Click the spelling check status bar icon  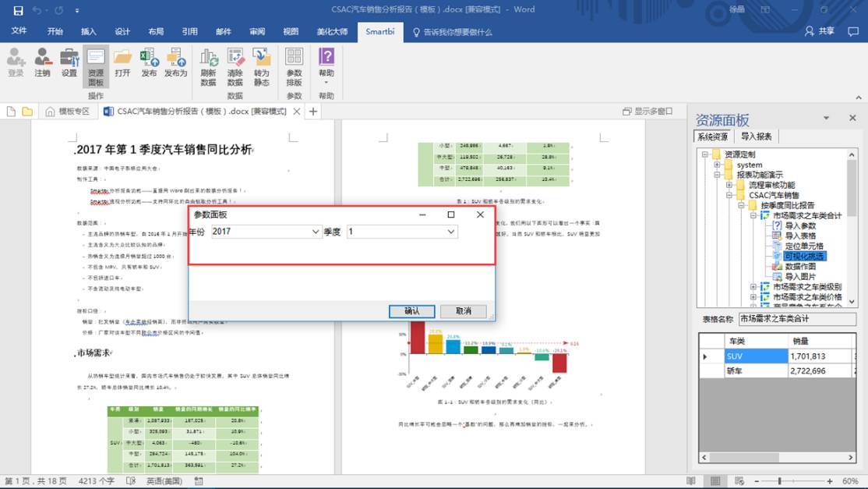[x=131, y=480]
